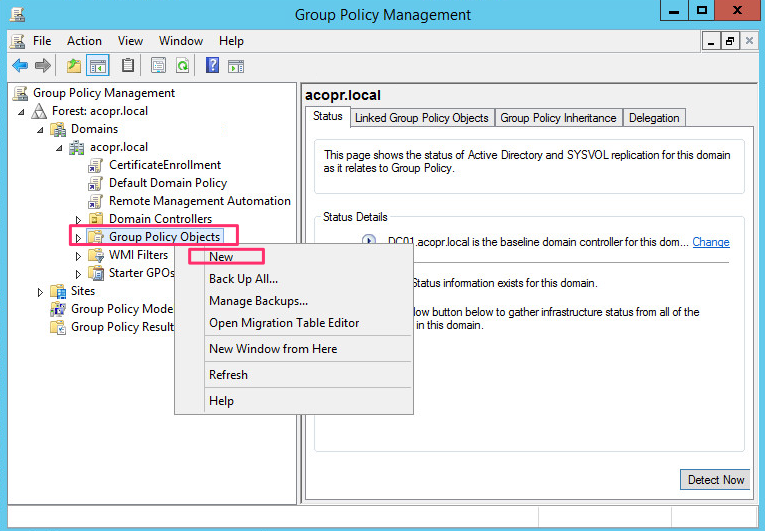This screenshot has height=531, width=765.
Task: Click the app icon in title bar
Action: 18,14
